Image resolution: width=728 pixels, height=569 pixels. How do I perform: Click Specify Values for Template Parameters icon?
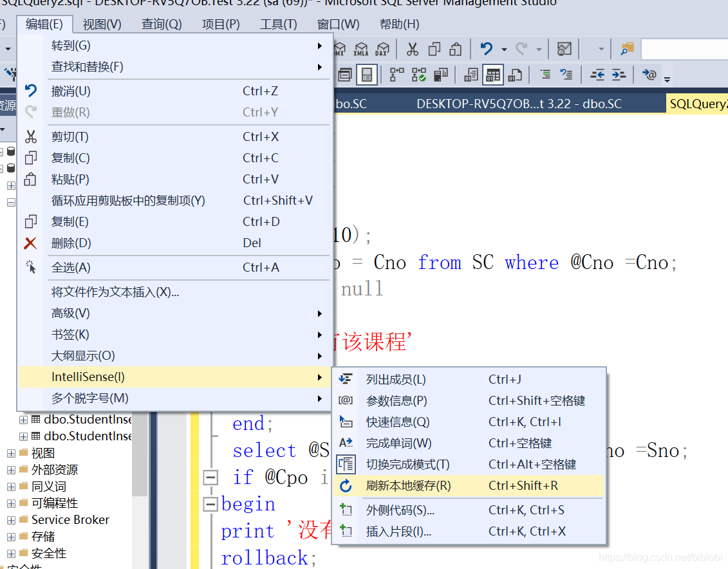649,74
